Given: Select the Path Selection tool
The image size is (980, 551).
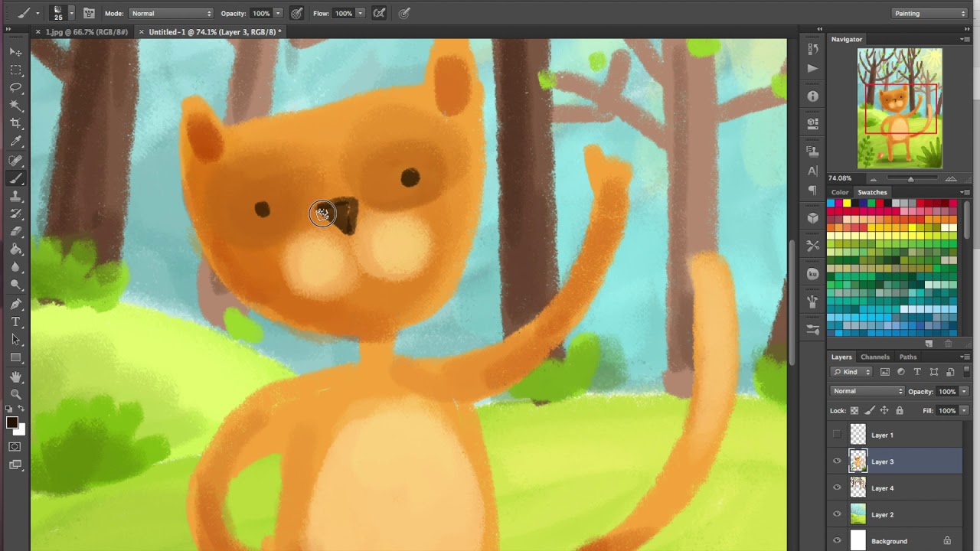Looking at the screenshot, I should 15,340.
